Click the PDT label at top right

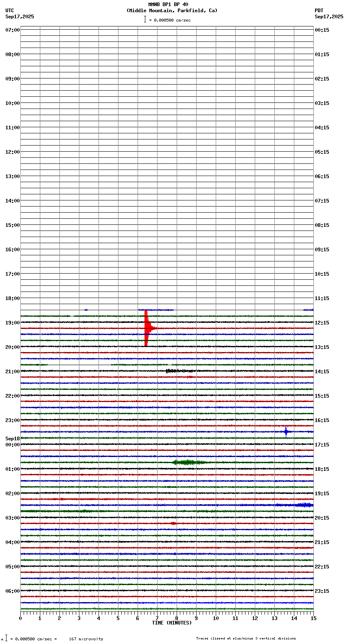point(319,11)
